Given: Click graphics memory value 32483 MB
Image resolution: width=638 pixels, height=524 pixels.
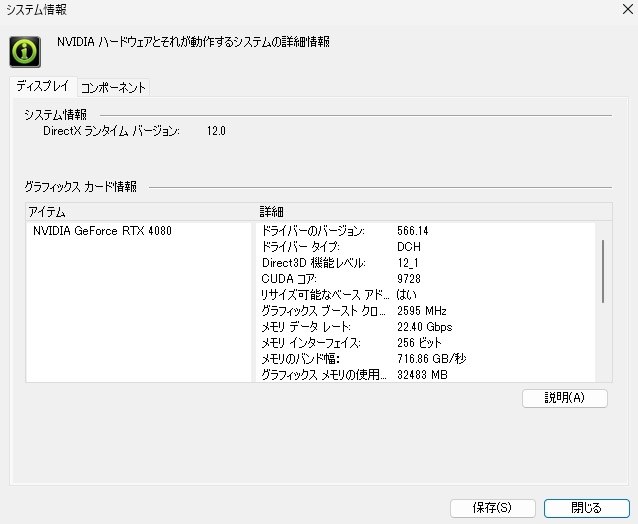Looking at the screenshot, I should coord(422,374).
